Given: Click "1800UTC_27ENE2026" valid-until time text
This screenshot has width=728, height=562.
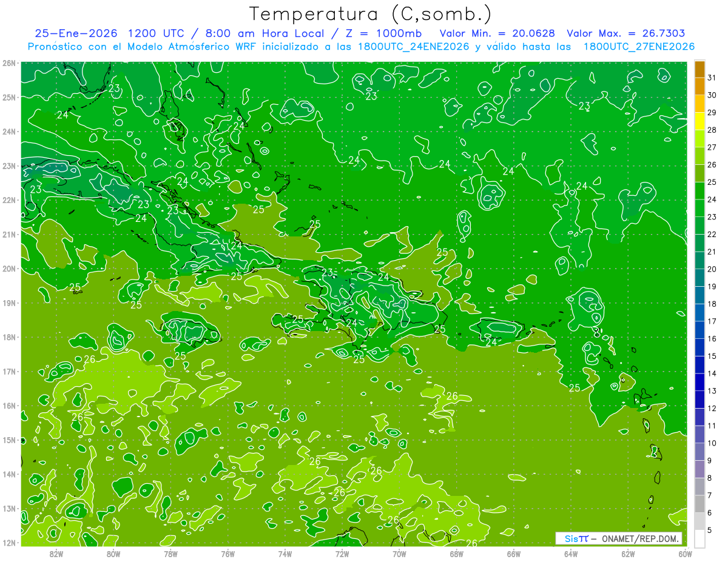Looking at the screenshot, I should 639,47.
